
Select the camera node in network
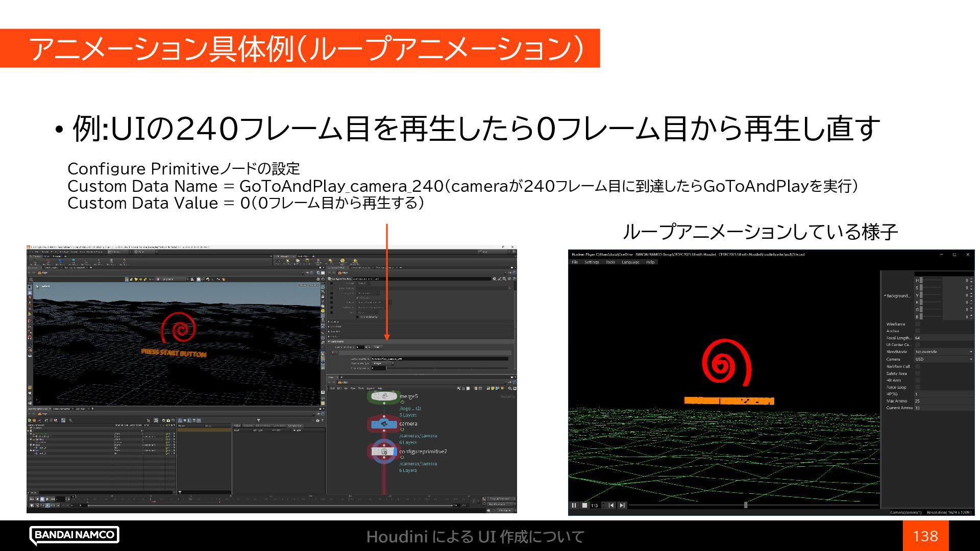(x=384, y=423)
